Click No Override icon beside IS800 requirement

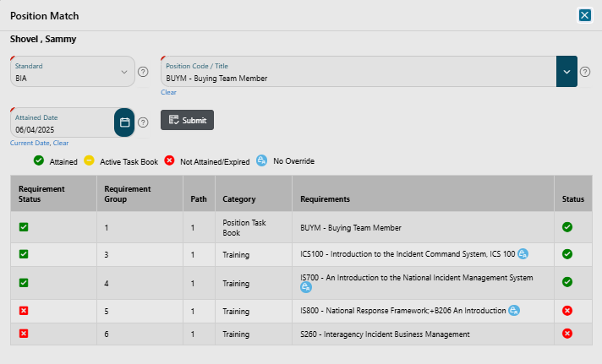pyautogui.click(x=514, y=310)
